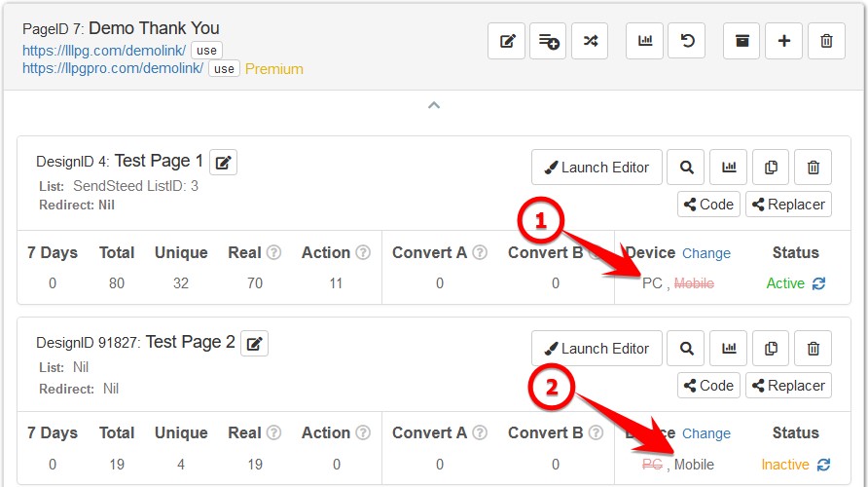
Task: Rename Test Page 1 with pencil icon
Action: pyautogui.click(x=223, y=163)
